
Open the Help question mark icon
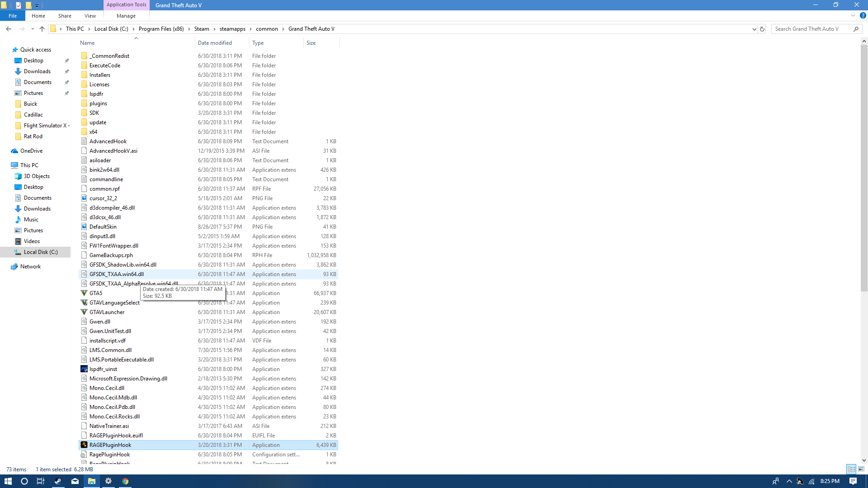point(863,15)
